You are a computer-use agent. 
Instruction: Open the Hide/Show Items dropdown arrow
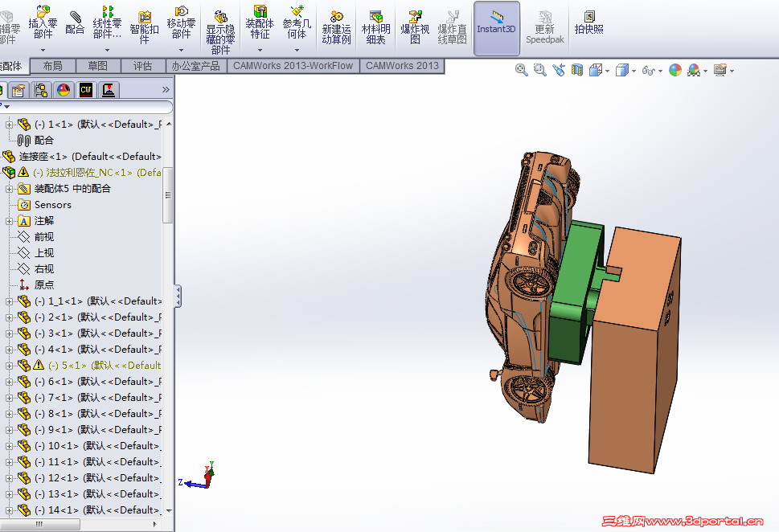(x=660, y=71)
